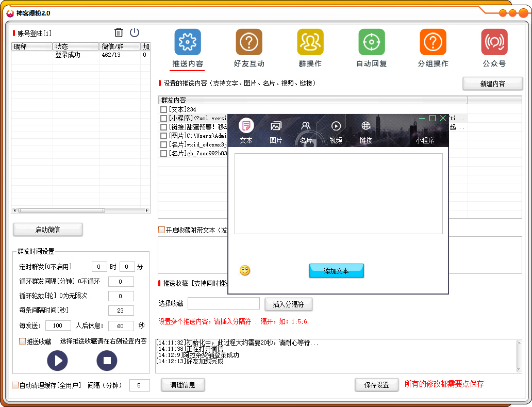Screen dimensions: 532x407
Task: Check the [链接]甜蜜预警 content row
Action: (163, 127)
